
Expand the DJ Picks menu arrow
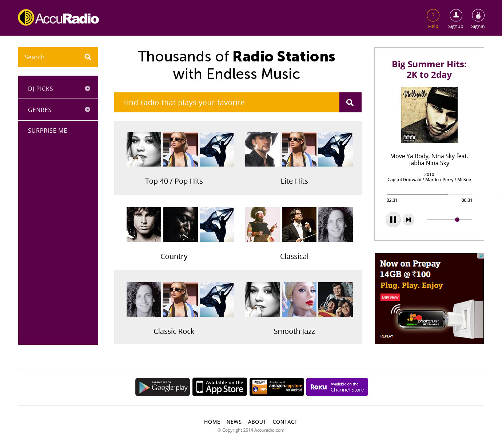point(87,88)
